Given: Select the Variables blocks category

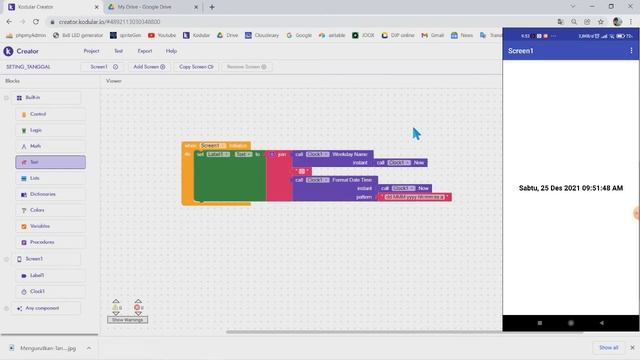Looking at the screenshot, I should point(51,226).
